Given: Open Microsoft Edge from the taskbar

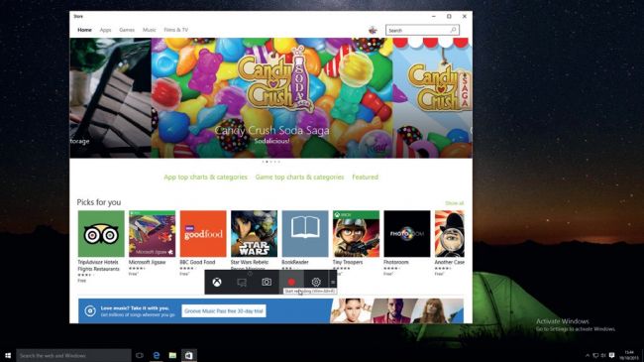Looking at the screenshot, I should click(157, 355).
